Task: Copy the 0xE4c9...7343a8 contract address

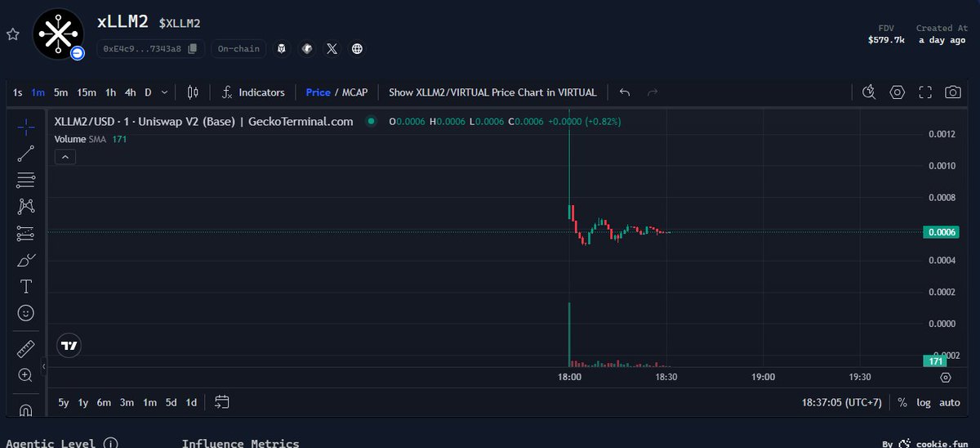Action: pyautogui.click(x=192, y=49)
